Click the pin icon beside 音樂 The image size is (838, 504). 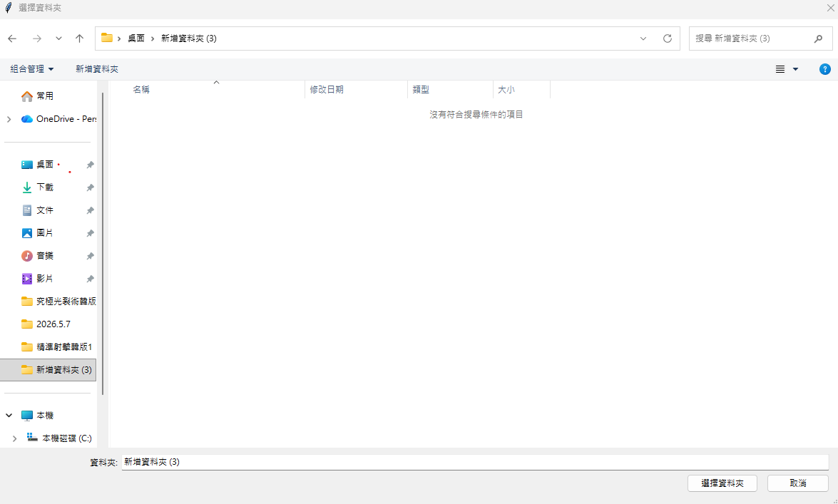[x=91, y=256]
